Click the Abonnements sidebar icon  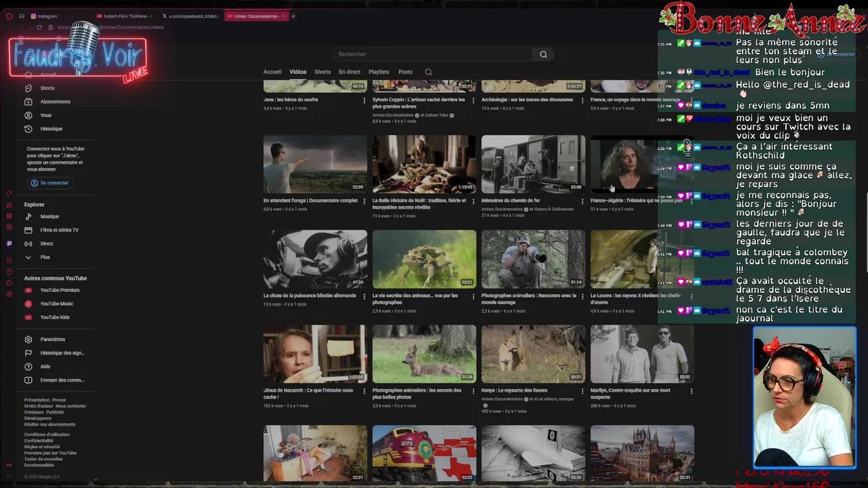pos(28,102)
